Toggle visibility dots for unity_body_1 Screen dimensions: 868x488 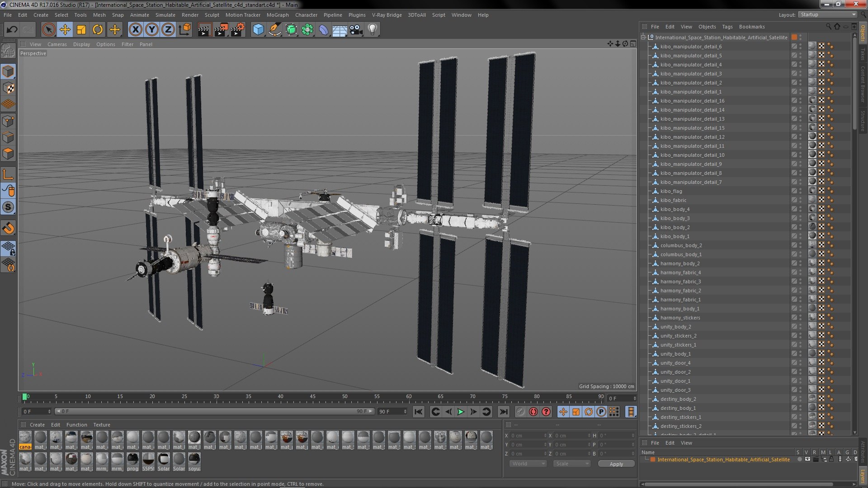click(800, 354)
